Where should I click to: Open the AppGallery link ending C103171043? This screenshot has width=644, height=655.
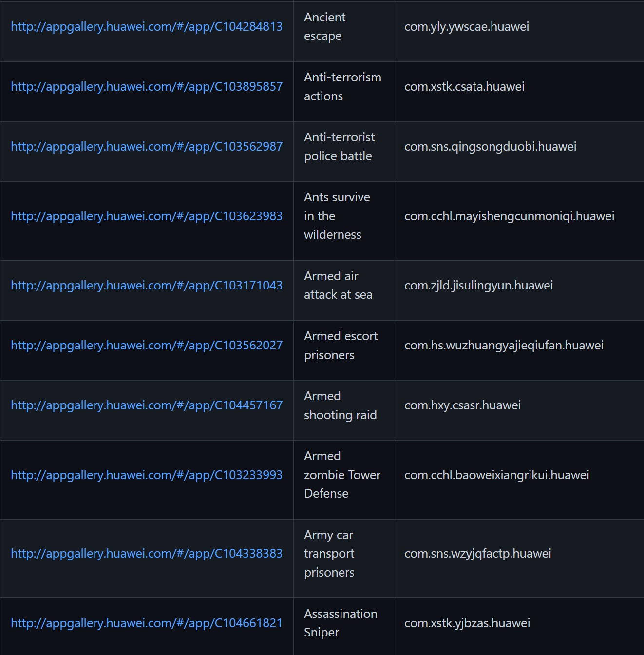click(x=147, y=286)
